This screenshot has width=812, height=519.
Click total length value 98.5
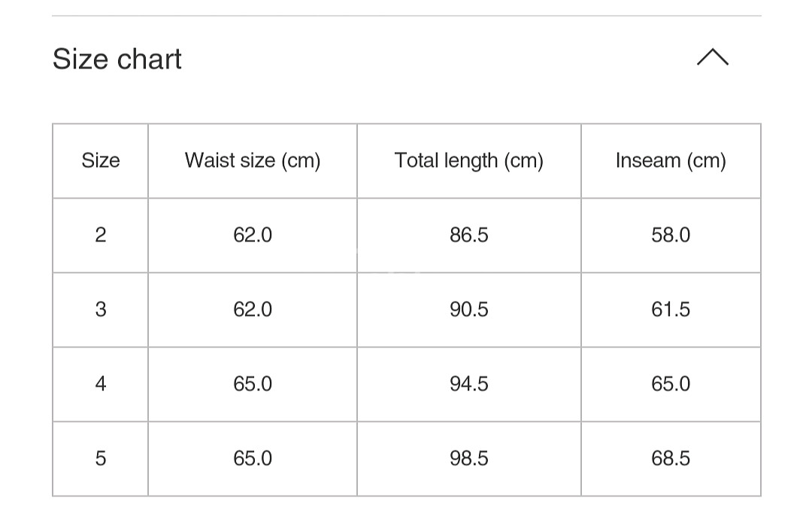tap(469, 458)
